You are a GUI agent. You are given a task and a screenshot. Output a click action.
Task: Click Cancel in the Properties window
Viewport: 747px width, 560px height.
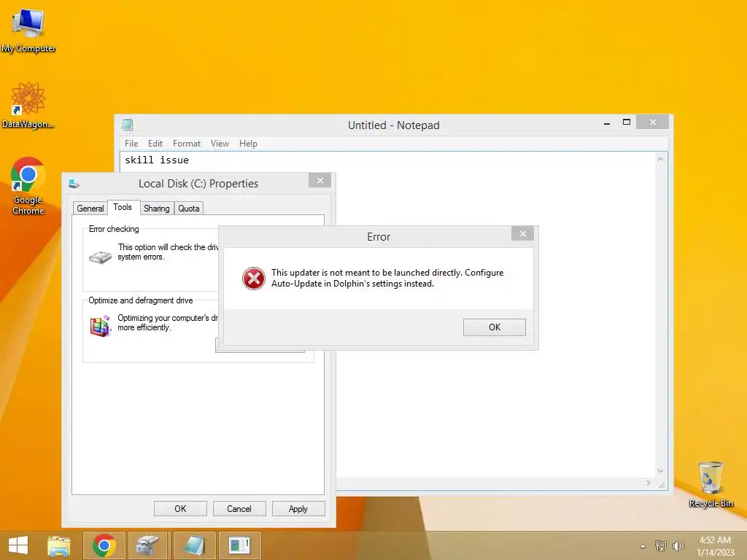click(x=239, y=508)
